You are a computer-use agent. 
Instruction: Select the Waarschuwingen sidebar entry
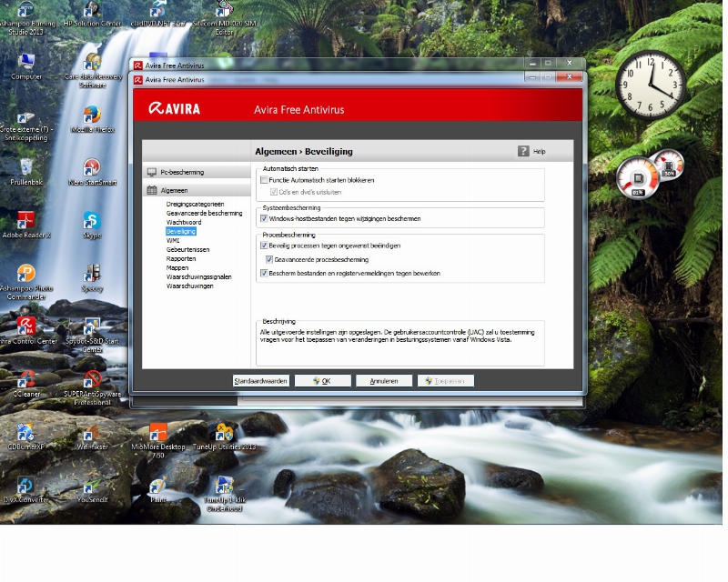coord(190,286)
